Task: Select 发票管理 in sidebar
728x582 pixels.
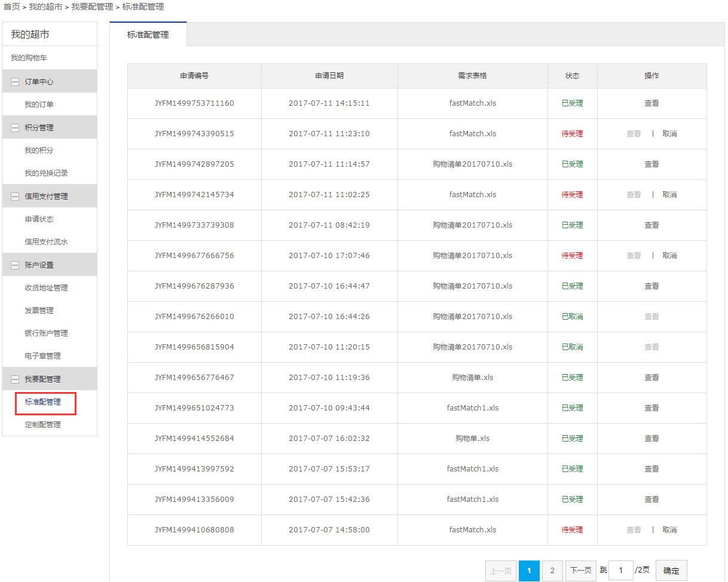Action: tap(39, 311)
